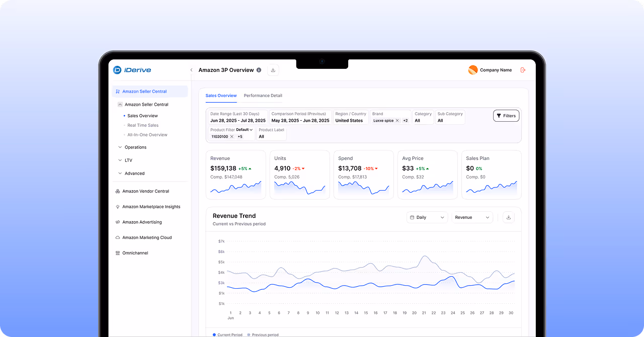Open the Sub Category filter
This screenshot has width=644, height=337.
(450, 117)
